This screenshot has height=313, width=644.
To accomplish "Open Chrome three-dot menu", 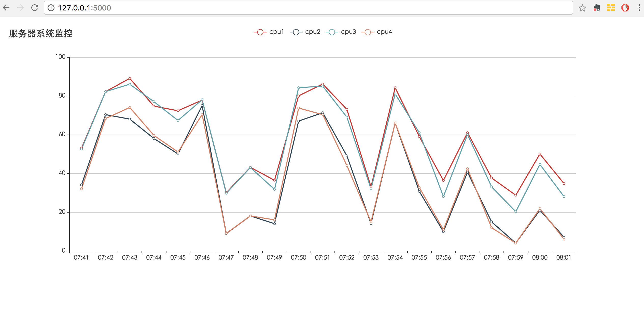I will (x=639, y=8).
